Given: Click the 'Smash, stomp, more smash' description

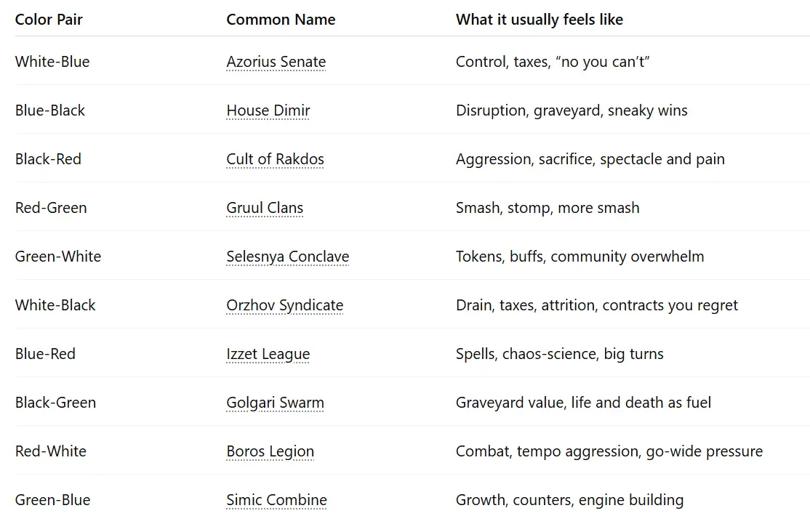Looking at the screenshot, I should [x=548, y=208].
